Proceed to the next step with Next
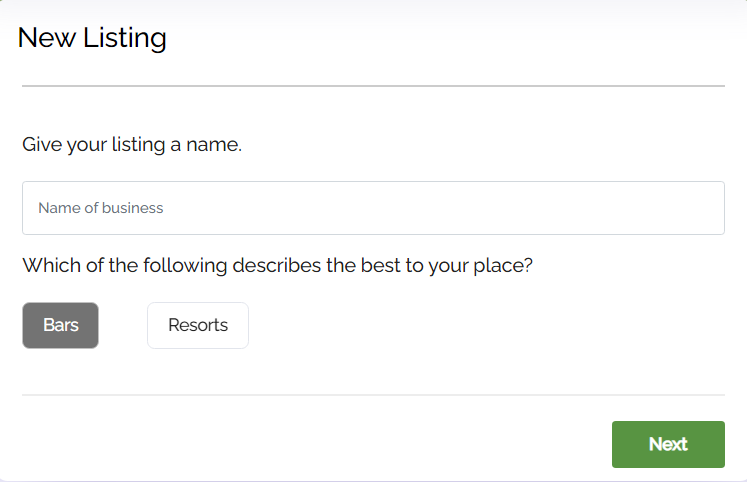The height and width of the screenshot is (482, 747). coord(668,444)
